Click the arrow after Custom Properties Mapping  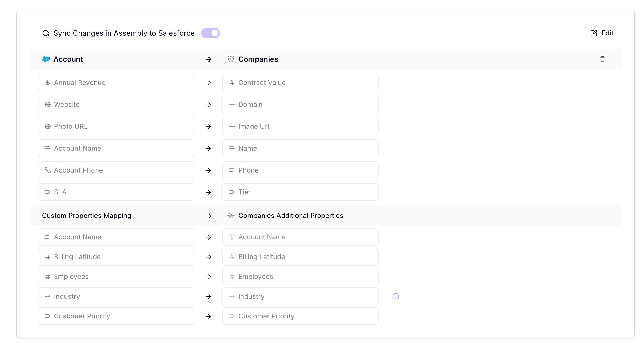pyautogui.click(x=208, y=216)
